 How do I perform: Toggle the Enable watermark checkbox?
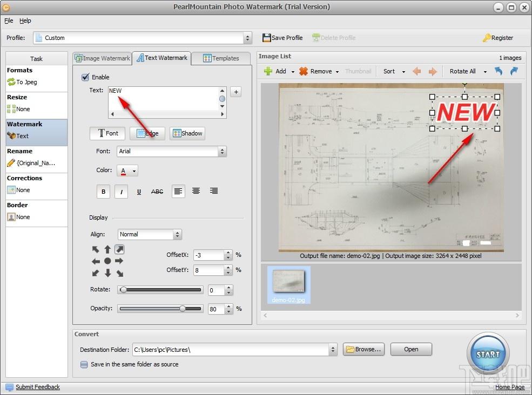tap(85, 77)
